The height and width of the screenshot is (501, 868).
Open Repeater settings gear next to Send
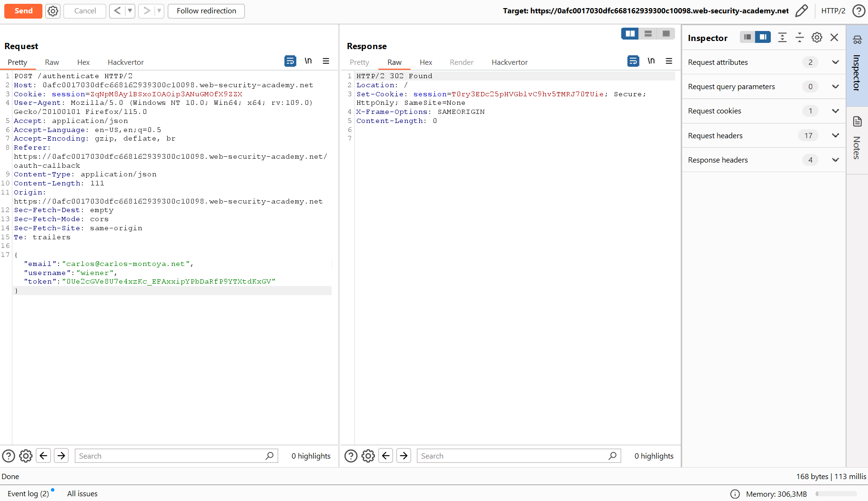[x=53, y=11]
